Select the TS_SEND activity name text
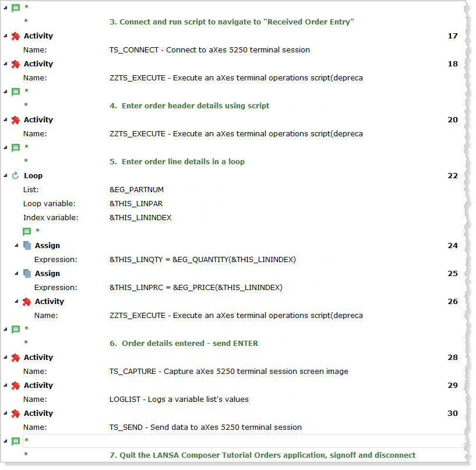 (206, 427)
